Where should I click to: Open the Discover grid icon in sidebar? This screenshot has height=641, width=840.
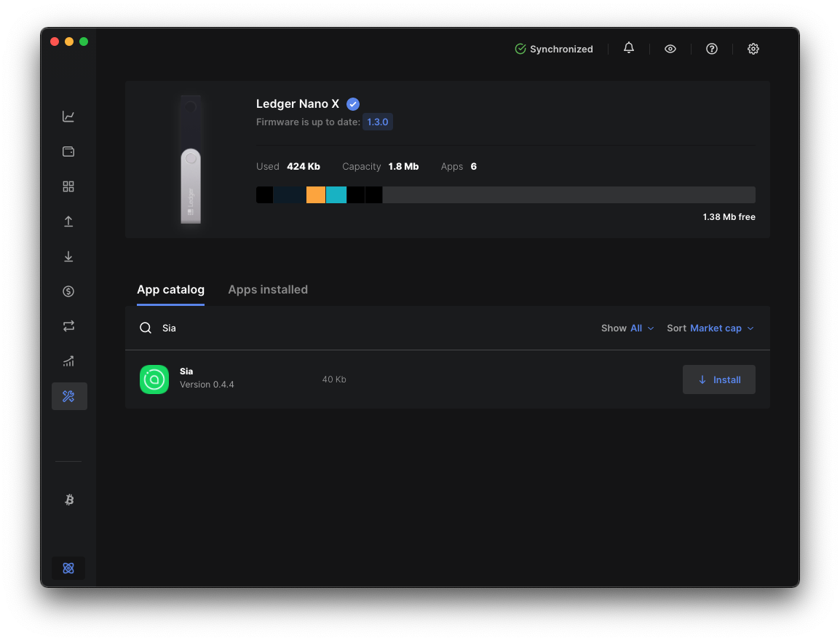pos(68,186)
